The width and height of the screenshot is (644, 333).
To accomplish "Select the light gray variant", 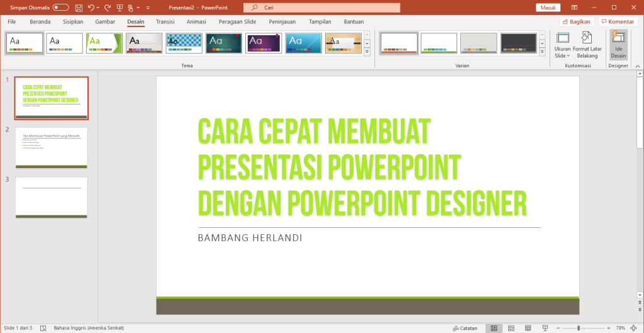I will pos(479,43).
